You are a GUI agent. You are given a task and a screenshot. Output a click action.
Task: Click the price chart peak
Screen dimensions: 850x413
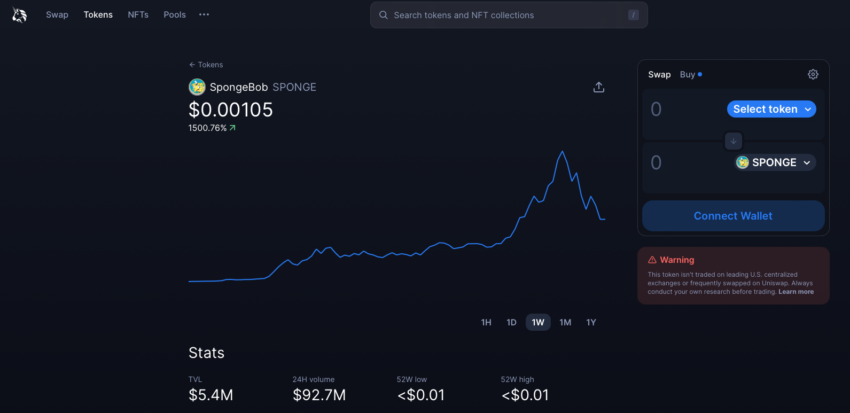coord(562,152)
